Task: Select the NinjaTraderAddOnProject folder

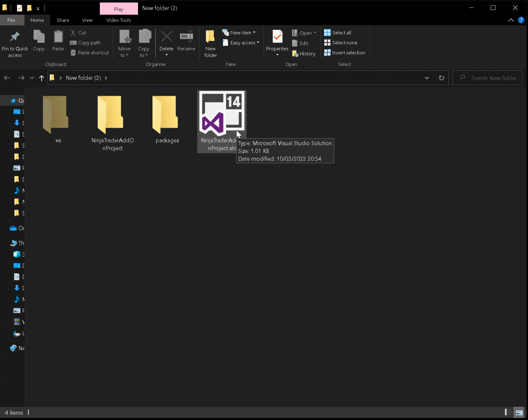Action: coord(112,122)
